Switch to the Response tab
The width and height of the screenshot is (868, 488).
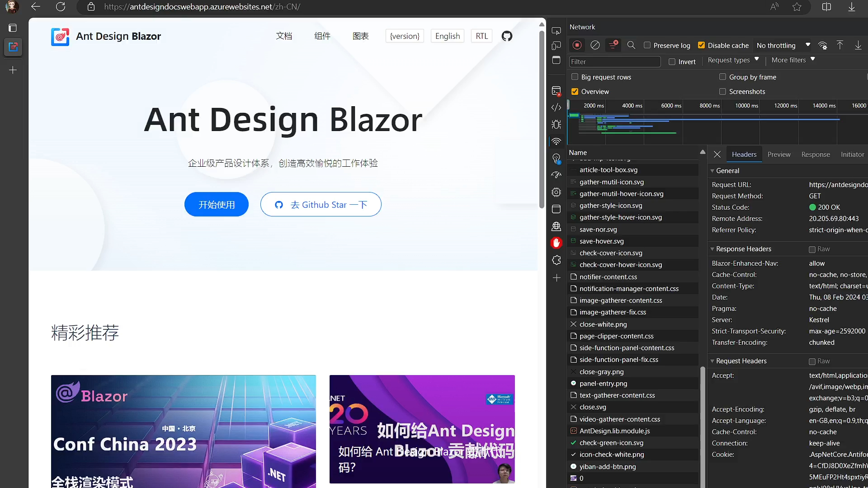click(816, 155)
